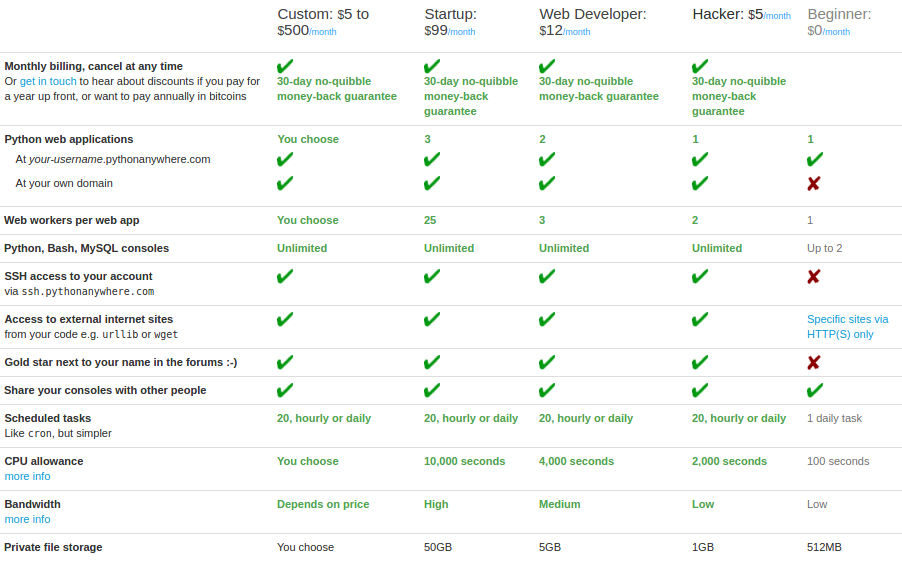Click Custom plan's monthly billing green checkmark
Screen dimensions: 902x567
pos(285,66)
